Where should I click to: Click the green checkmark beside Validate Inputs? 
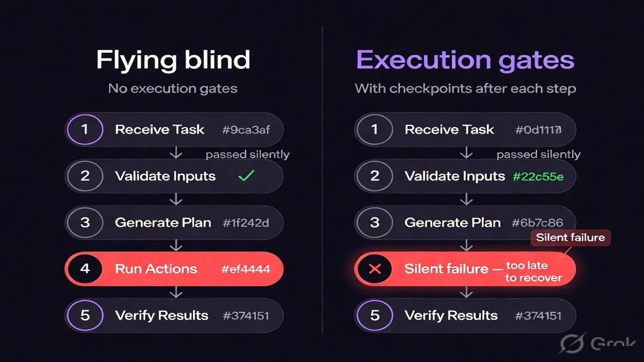(x=246, y=175)
